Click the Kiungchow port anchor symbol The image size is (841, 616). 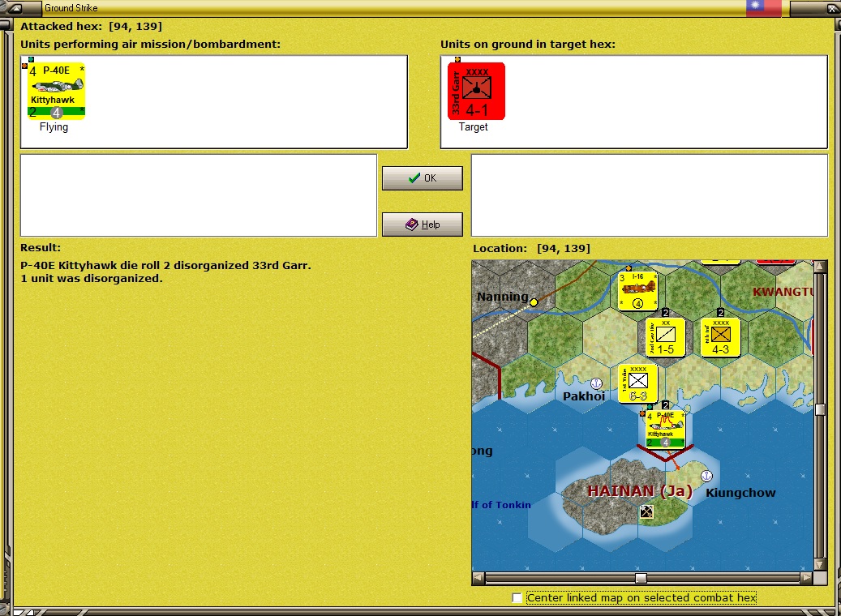707,476
